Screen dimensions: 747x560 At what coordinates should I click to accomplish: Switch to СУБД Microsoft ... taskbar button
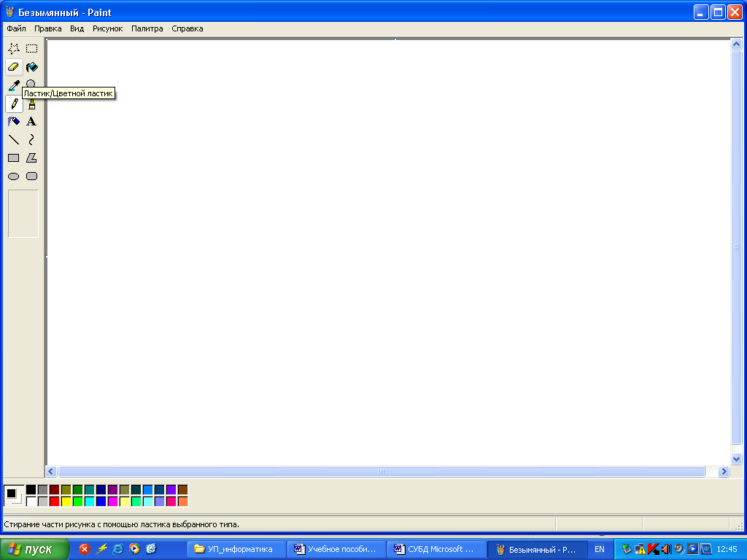[x=436, y=550]
